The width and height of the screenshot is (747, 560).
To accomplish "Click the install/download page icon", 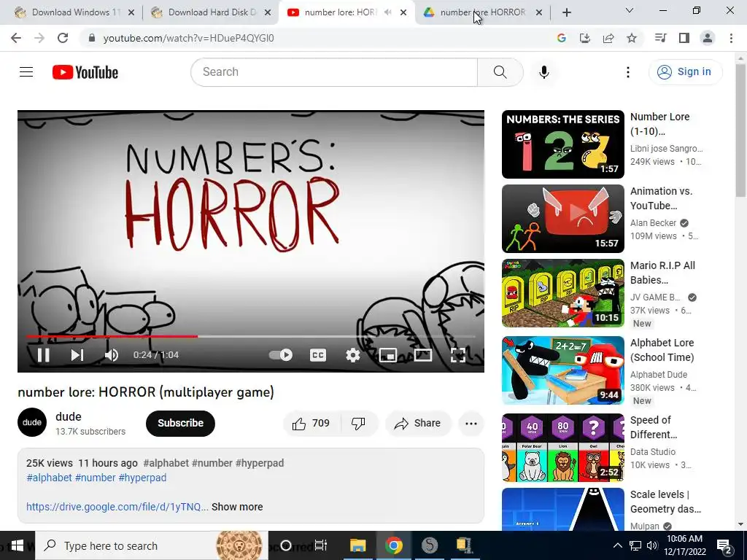I will (585, 38).
